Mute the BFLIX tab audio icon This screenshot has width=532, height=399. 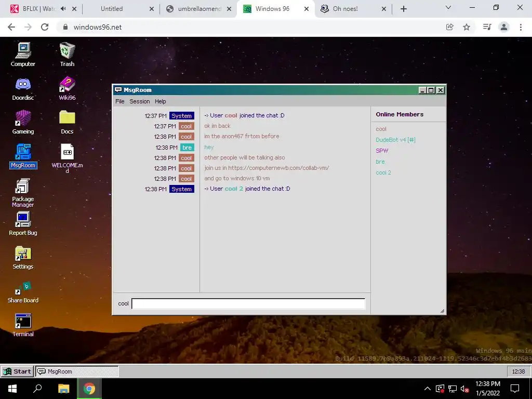[x=63, y=9]
